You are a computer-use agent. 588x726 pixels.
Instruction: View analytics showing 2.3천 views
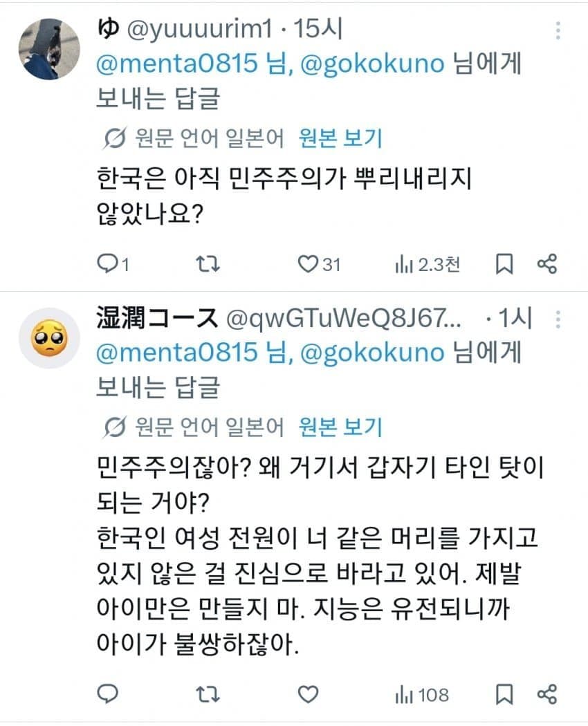[x=428, y=265]
